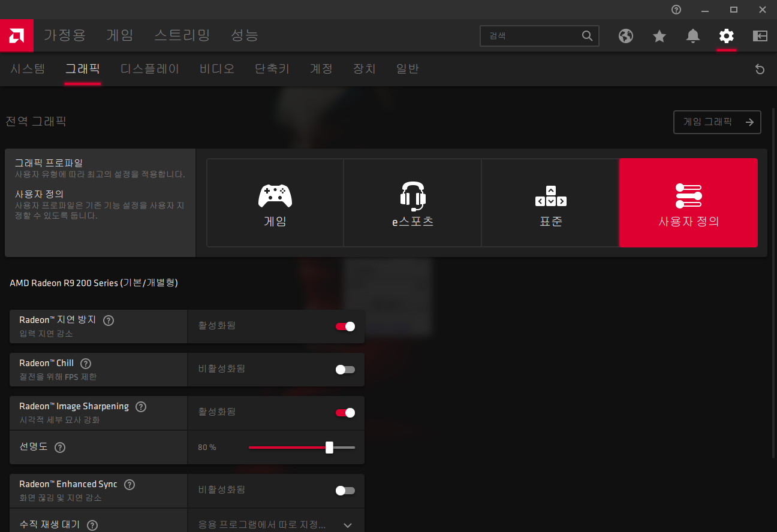Screen dimensions: 777x532
Task: Toggle Radeon 지연 방지 switch
Action: click(x=345, y=327)
